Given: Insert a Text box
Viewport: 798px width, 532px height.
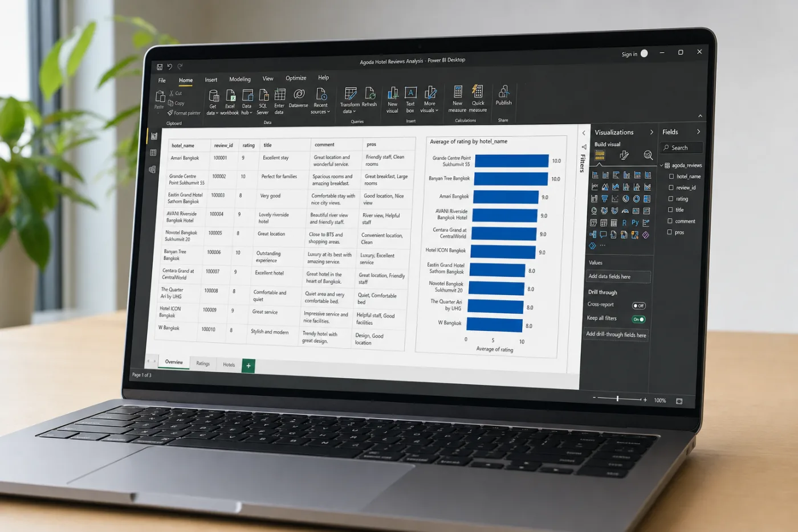Looking at the screenshot, I should pyautogui.click(x=410, y=100).
